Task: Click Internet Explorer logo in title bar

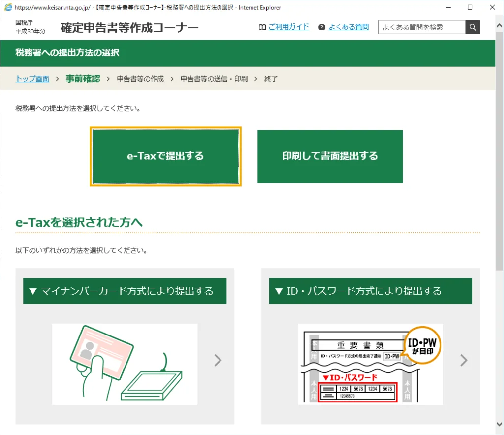Action: (8, 7)
